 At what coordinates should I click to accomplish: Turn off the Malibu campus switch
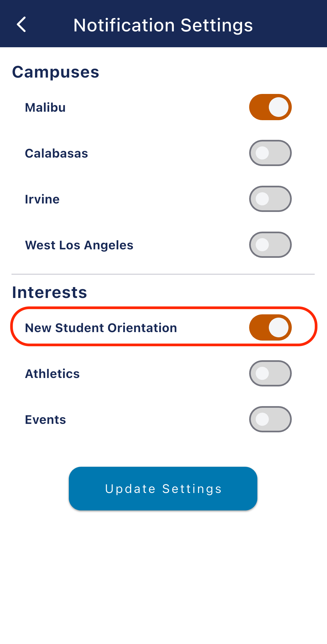tap(270, 107)
